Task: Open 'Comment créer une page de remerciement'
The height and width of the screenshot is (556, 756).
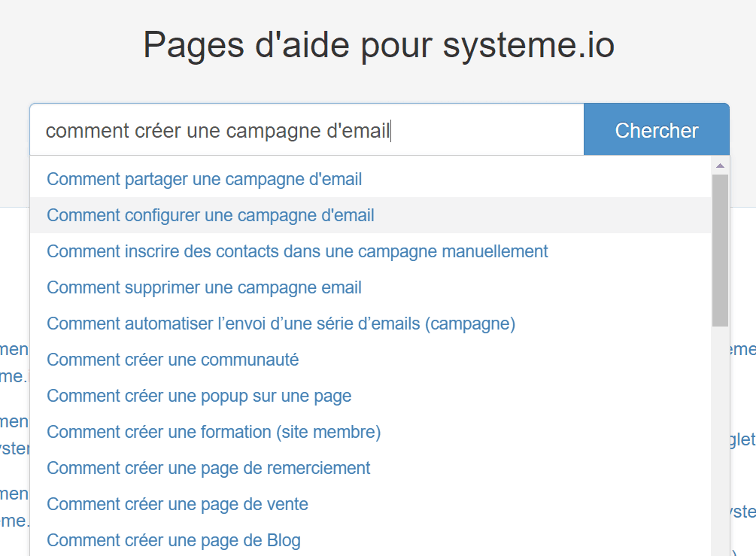Action: click(370, 468)
